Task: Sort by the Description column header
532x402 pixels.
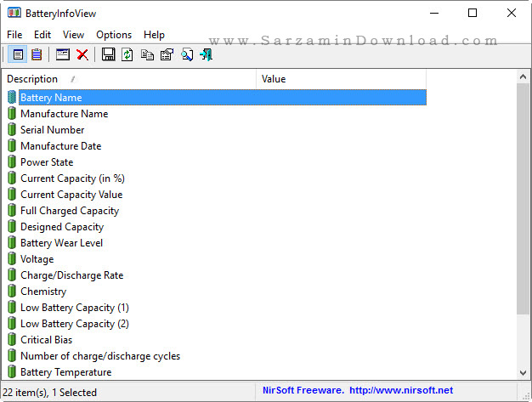Action: [127, 79]
